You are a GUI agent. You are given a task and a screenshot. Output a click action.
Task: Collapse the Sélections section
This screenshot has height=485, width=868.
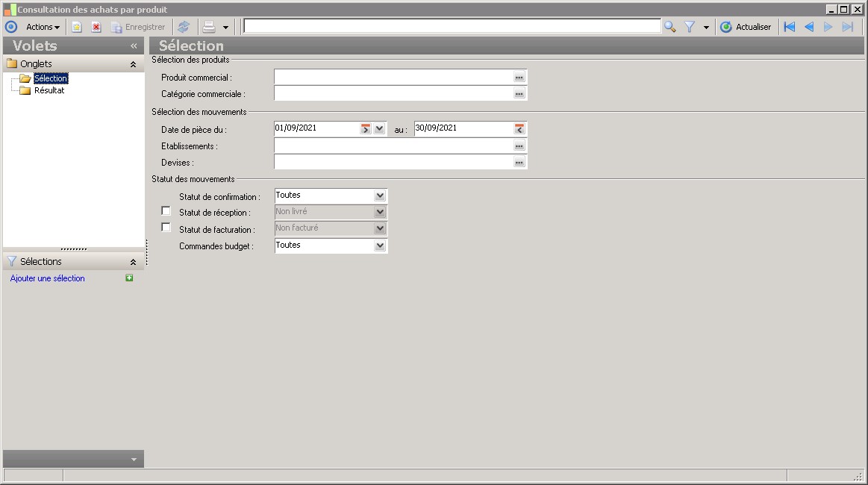tap(133, 262)
